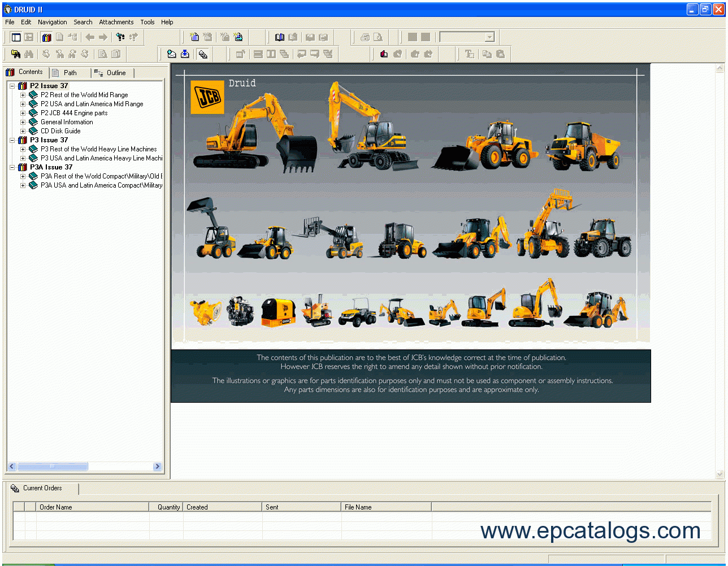Click the Created column header
Viewport: 728px width, 566px height.
click(223, 507)
